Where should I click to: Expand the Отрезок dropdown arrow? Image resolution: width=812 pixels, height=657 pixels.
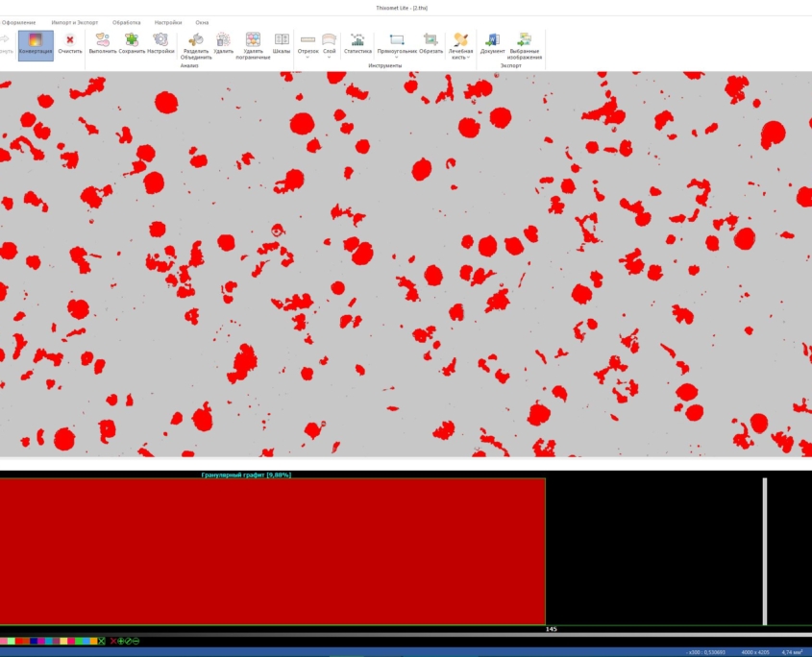click(308, 57)
